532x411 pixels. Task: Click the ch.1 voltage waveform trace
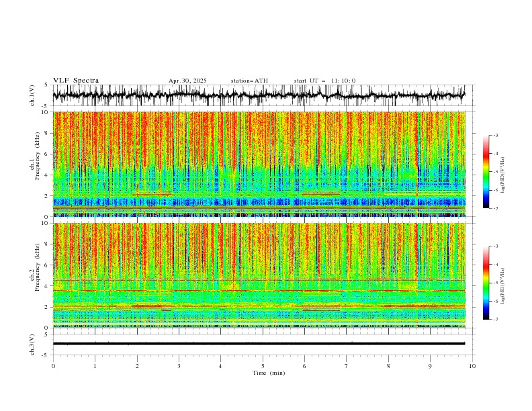click(259, 95)
